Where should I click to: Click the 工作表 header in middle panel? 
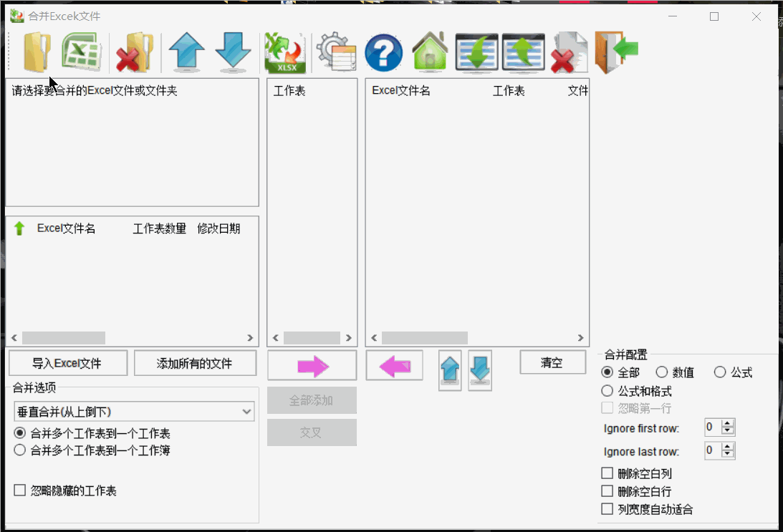tap(289, 91)
